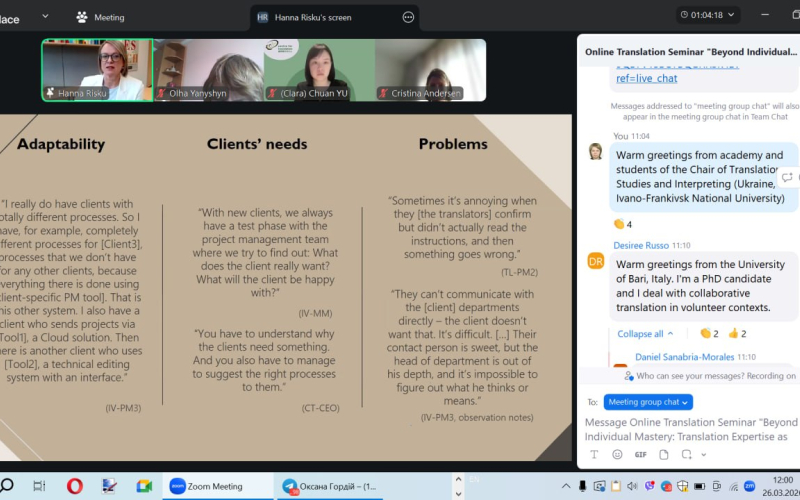Open more options for Hanna Risku's screen
800x500 pixels.
point(408,17)
